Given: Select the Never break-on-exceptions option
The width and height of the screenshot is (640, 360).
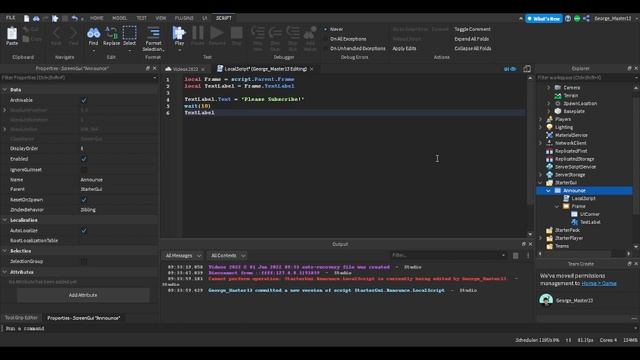Looking at the screenshot, I should point(334,29).
